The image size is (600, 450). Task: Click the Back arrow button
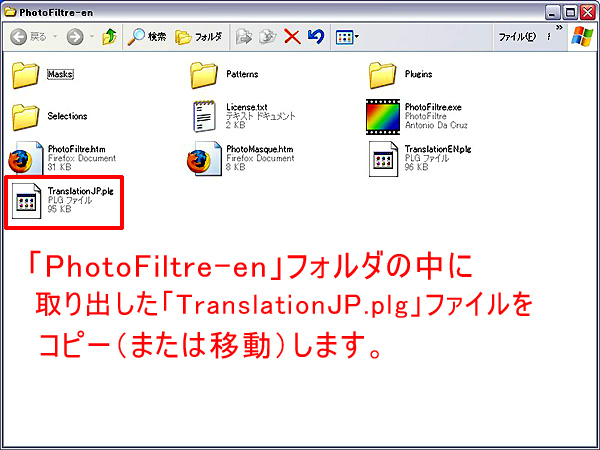[19, 37]
